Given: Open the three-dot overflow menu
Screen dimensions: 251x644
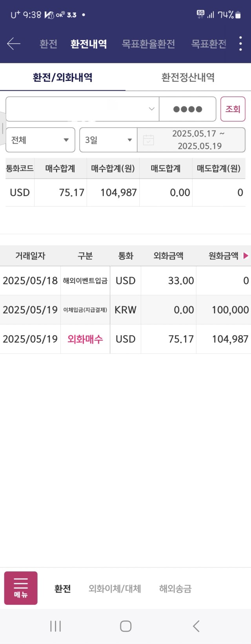Looking at the screenshot, I should coord(240,44).
